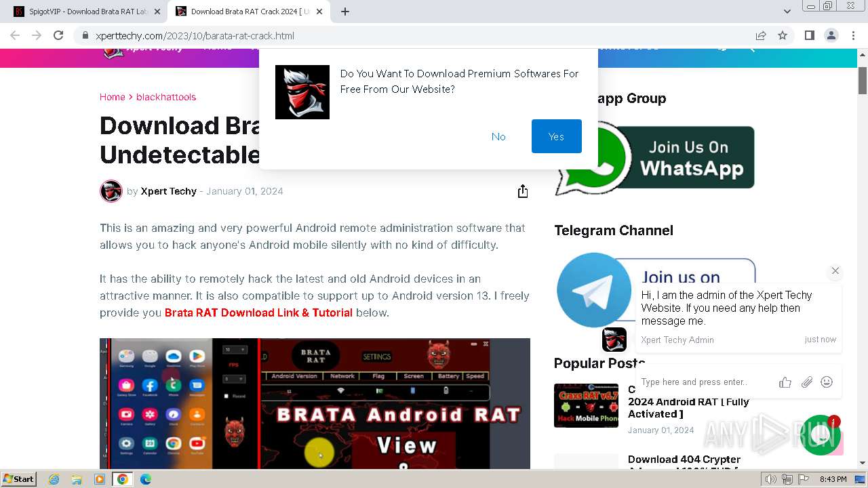Click the address bar URL
Image resolution: width=868 pixels, height=488 pixels.
[x=195, y=36]
